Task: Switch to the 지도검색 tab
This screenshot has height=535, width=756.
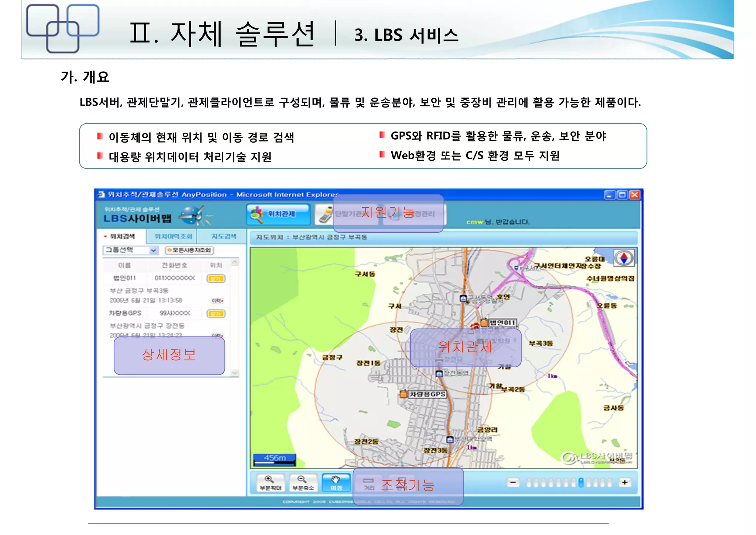Action: coord(223,236)
